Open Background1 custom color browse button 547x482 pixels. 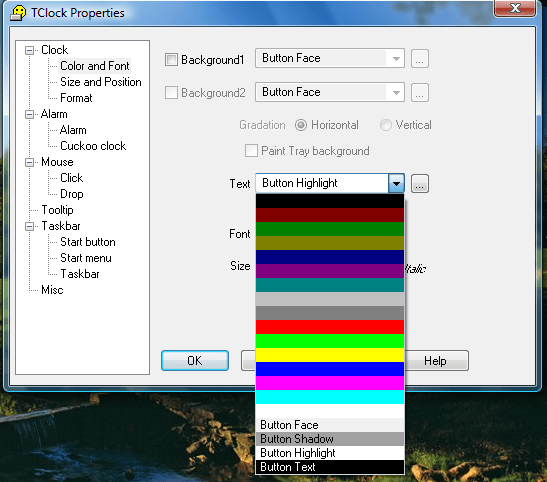pyautogui.click(x=420, y=59)
